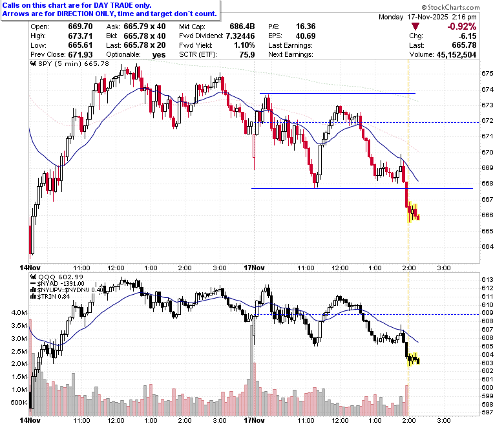Click the $NYUPV:$NYDNV legend icon
Viewport: 504px width, 426px height.
(x=33, y=290)
